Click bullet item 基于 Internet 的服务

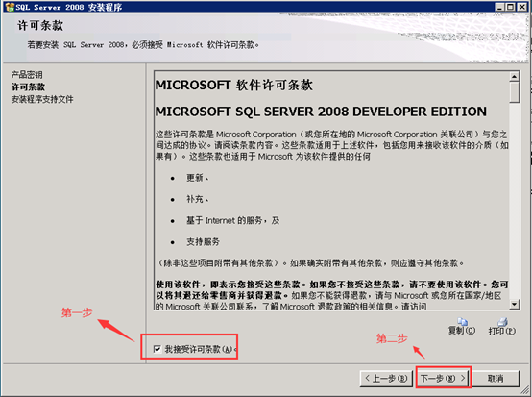click(232, 220)
